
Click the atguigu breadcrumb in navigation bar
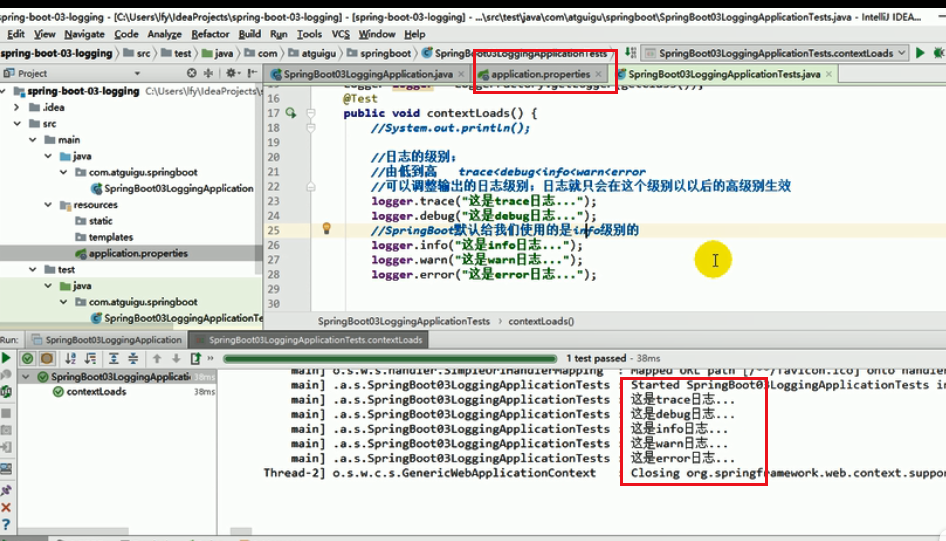coord(312,53)
